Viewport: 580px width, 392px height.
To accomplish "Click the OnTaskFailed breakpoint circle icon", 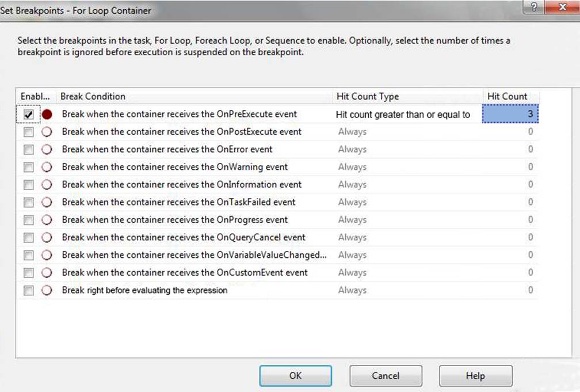I will pos(47,202).
